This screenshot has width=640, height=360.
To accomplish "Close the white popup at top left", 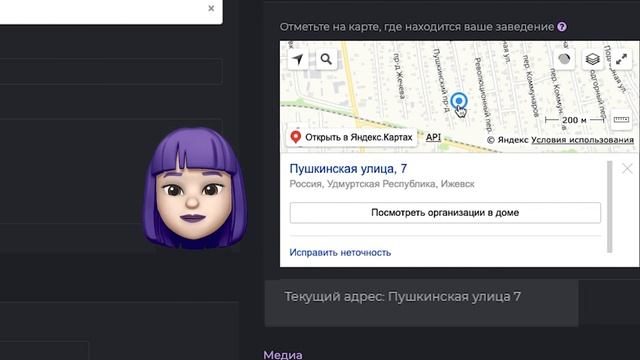I will (x=211, y=8).
